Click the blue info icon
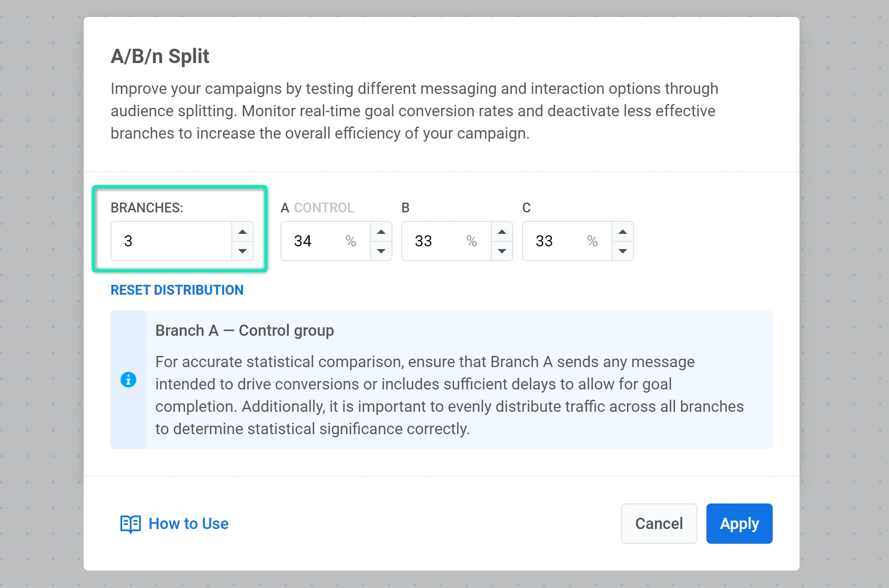 tap(128, 380)
